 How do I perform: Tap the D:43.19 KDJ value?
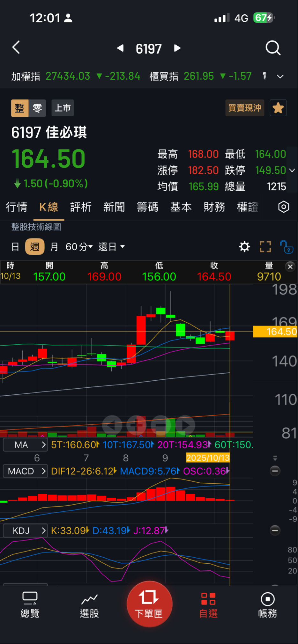coord(111,531)
